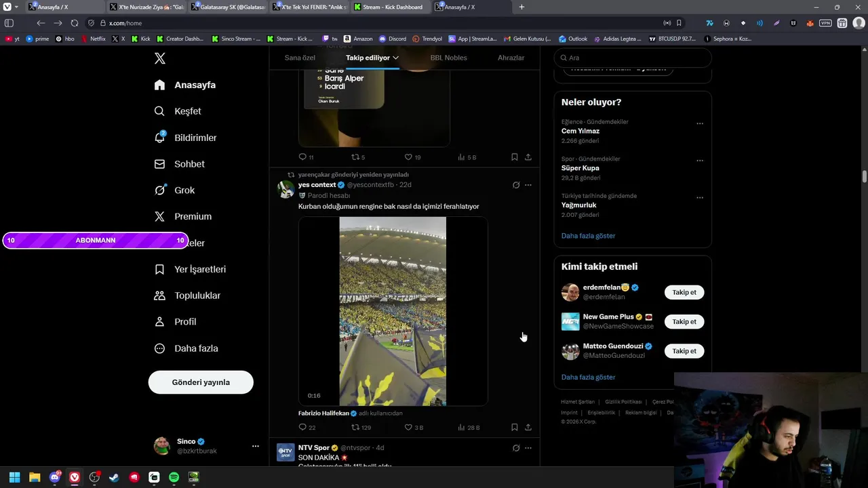Open Hizmet Şartları footer link
The image size is (868, 488).
coord(578,402)
